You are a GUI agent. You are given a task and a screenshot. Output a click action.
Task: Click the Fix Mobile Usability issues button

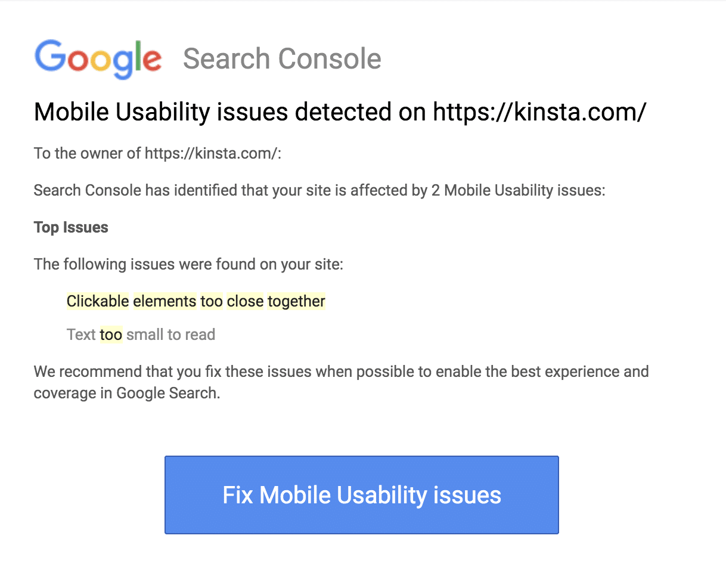tap(361, 495)
